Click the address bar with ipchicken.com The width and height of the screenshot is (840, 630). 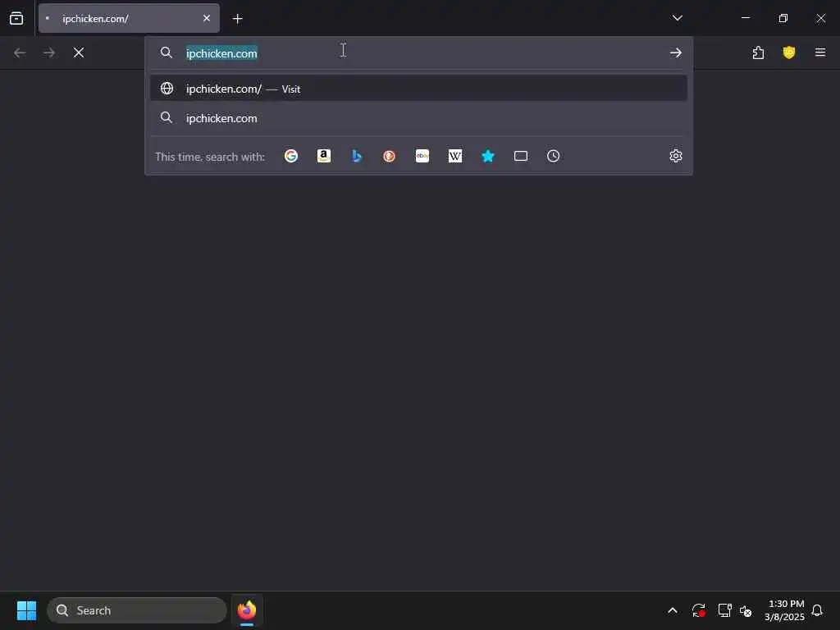click(x=418, y=53)
